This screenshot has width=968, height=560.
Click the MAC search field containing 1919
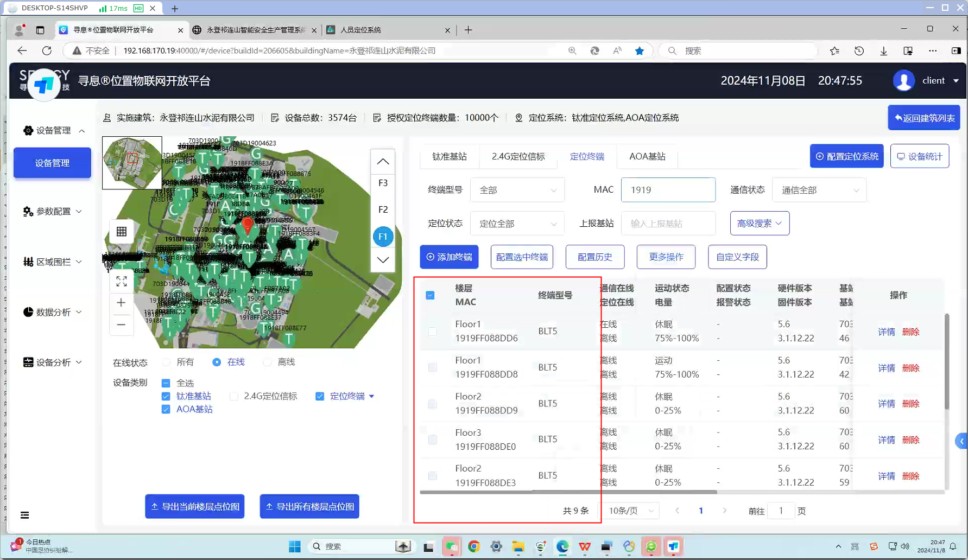coord(668,190)
